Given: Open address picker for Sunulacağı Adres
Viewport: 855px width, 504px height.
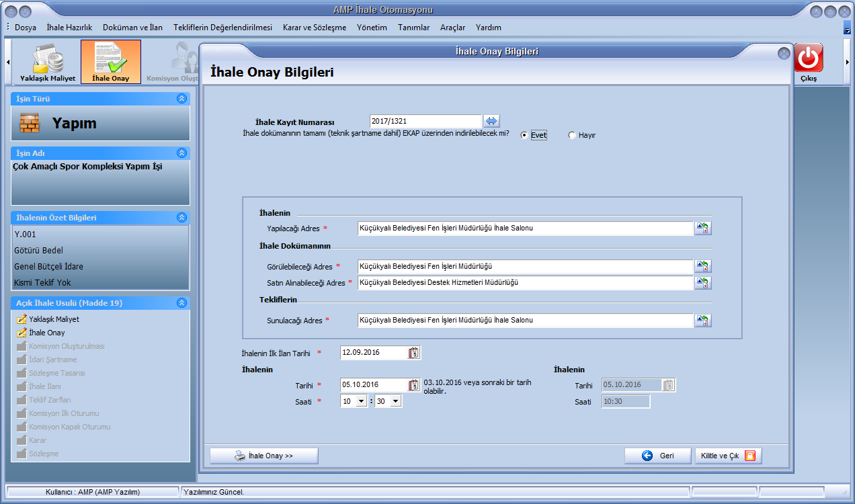Looking at the screenshot, I should (703, 321).
